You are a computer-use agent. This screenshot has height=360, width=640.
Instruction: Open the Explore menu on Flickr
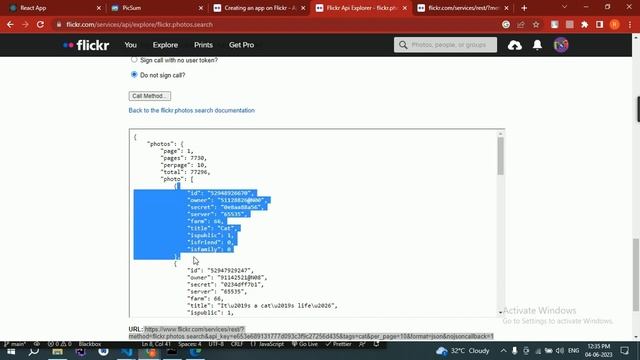pos(165,45)
